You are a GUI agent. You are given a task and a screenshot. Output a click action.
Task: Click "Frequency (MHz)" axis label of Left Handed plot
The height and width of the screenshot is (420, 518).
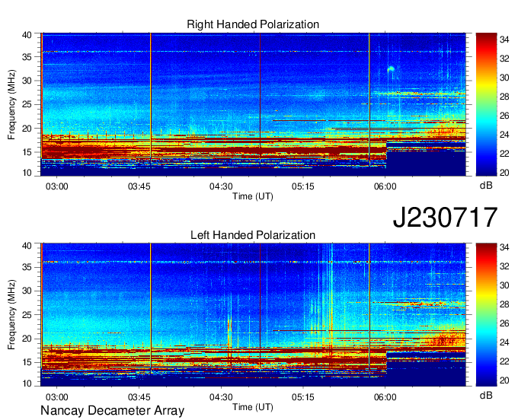[x=11, y=315]
